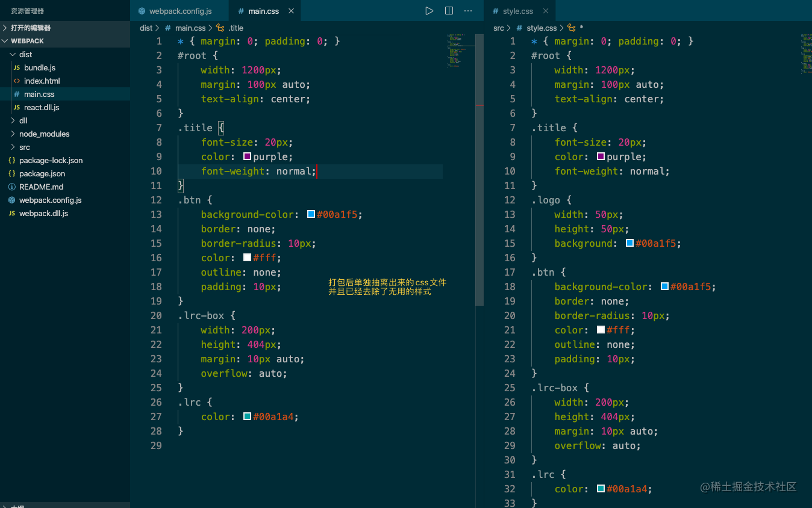Click the react.dll.js JS icon
The height and width of the screenshot is (508, 812).
coord(17,107)
